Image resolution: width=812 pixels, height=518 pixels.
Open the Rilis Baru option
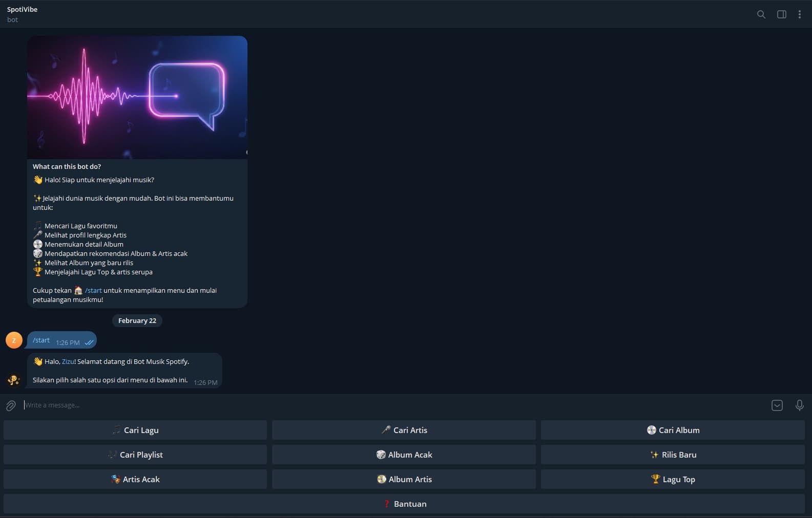pos(673,455)
